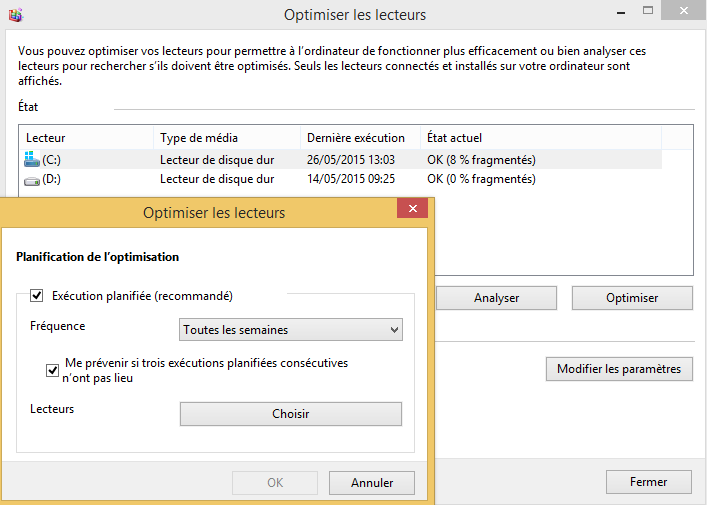Open Modifier les paramètres
707x505 pixels.
pyautogui.click(x=619, y=369)
